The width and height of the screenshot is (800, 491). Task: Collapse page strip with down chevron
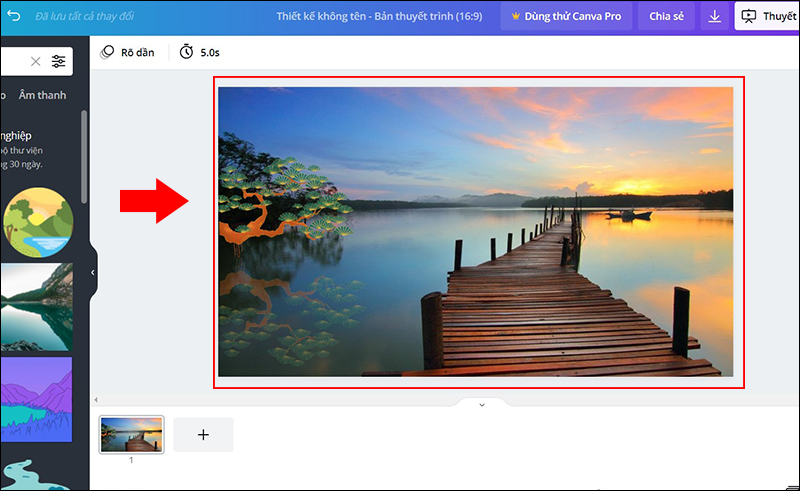tap(482, 405)
